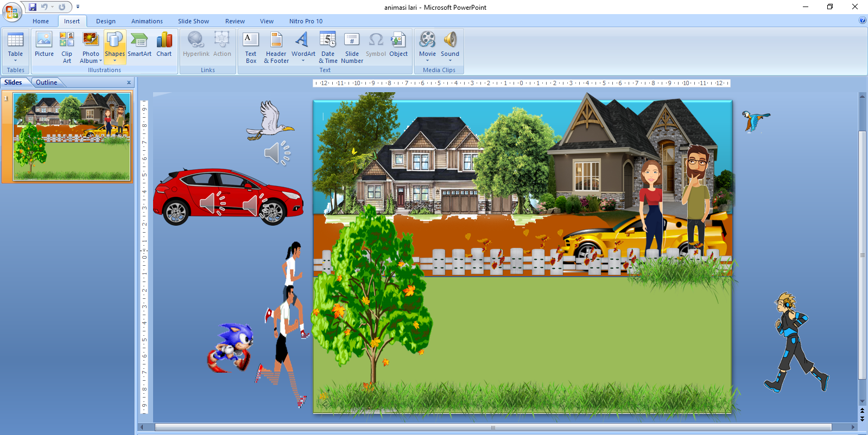
Task: Insert Slide Number
Action: (352, 47)
